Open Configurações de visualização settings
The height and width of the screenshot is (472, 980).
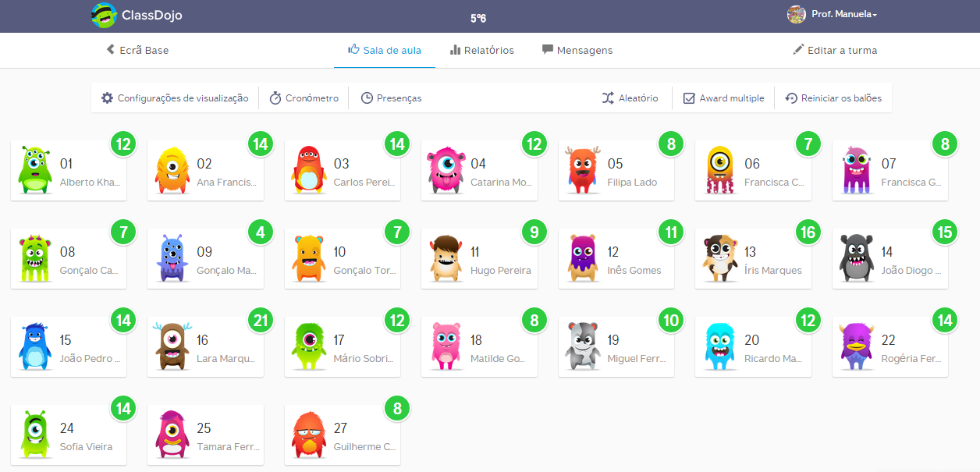click(175, 98)
